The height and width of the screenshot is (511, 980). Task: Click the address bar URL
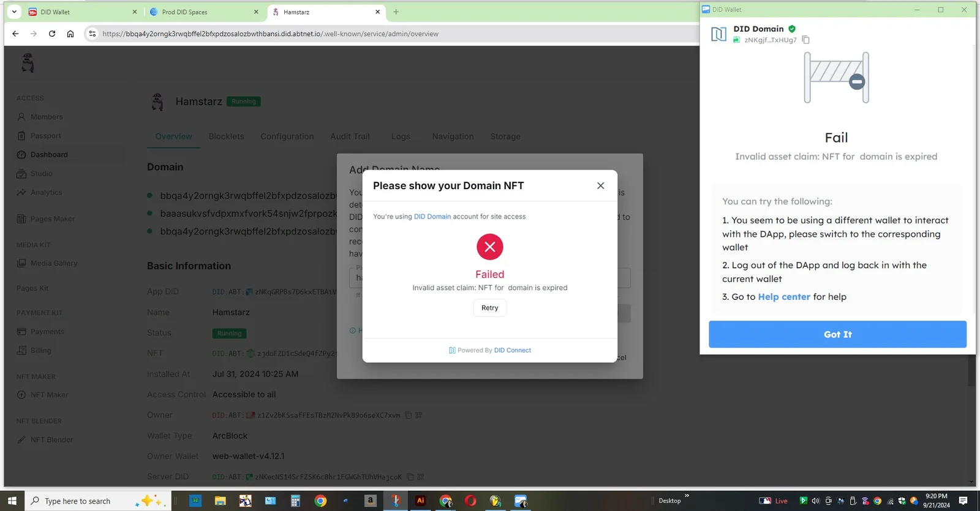(x=270, y=34)
